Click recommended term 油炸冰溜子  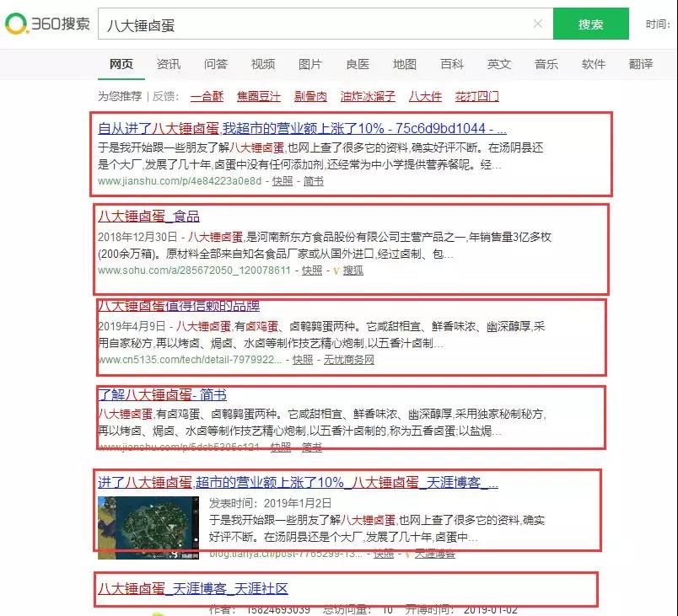coord(368,96)
